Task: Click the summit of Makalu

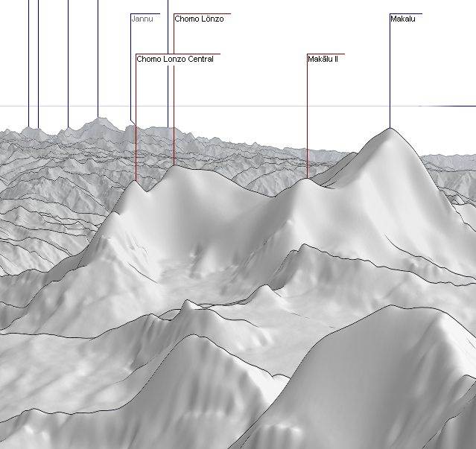Action: 390,129
